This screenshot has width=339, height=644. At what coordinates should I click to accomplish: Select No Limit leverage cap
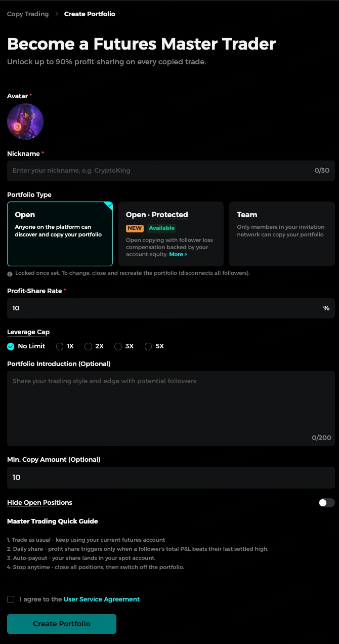click(x=26, y=346)
